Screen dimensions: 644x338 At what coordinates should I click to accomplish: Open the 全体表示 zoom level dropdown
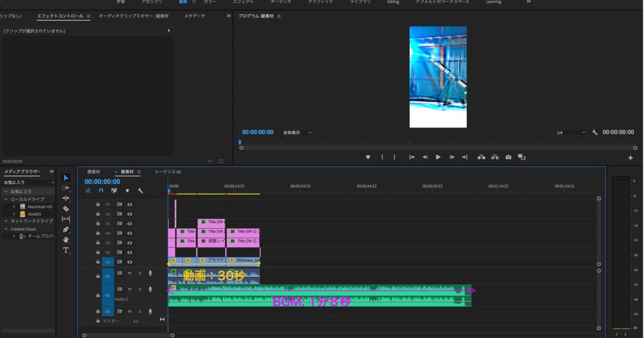click(x=297, y=133)
